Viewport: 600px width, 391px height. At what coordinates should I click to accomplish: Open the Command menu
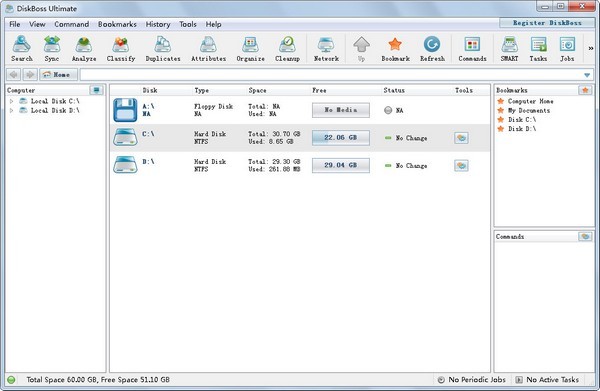72,24
